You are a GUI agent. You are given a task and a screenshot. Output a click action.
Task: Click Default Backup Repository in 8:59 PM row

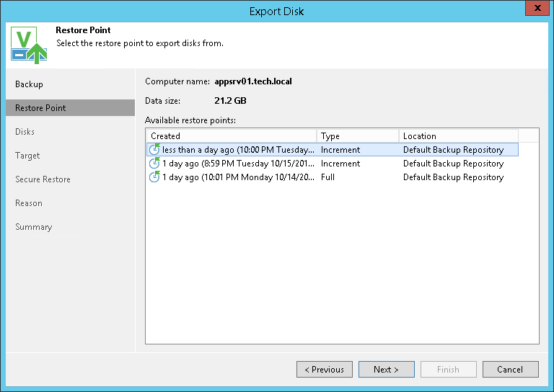(x=453, y=164)
